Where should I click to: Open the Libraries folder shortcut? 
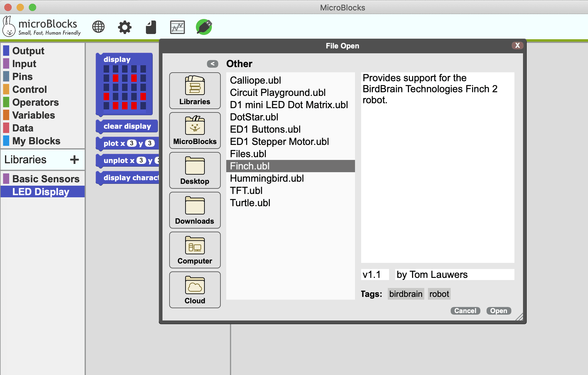click(195, 91)
